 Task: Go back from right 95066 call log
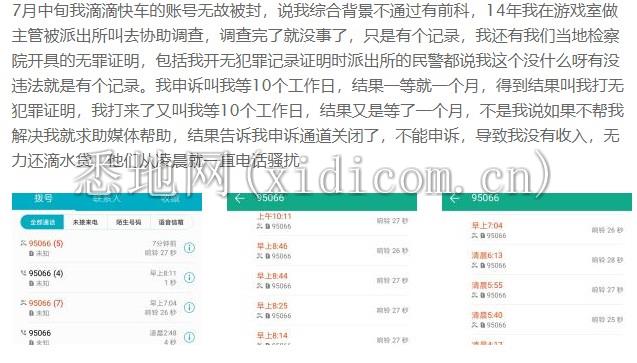point(455,198)
